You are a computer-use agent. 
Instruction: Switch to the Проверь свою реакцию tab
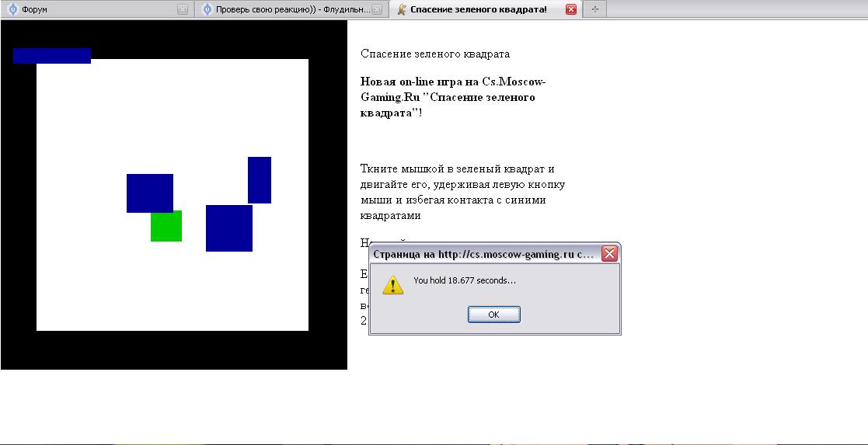(x=288, y=9)
